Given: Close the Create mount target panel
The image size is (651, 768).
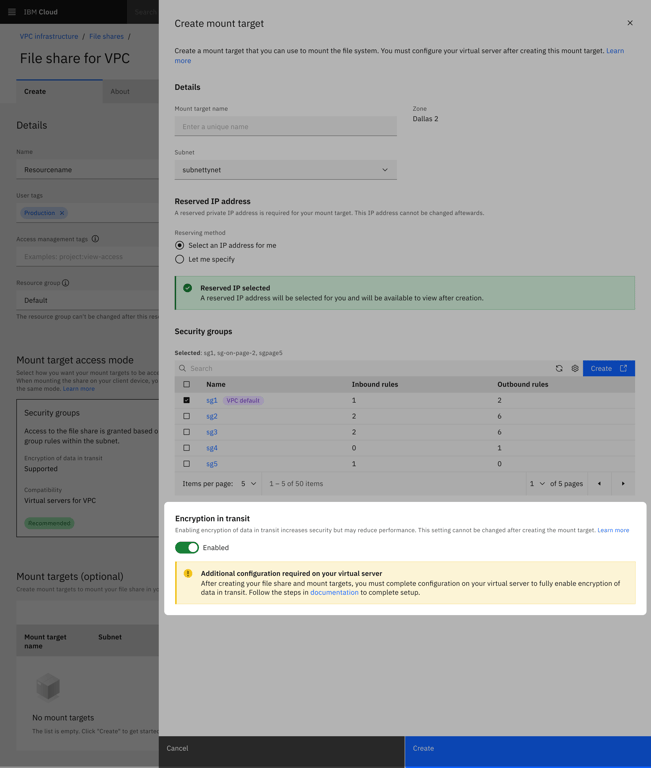Looking at the screenshot, I should coord(630,23).
